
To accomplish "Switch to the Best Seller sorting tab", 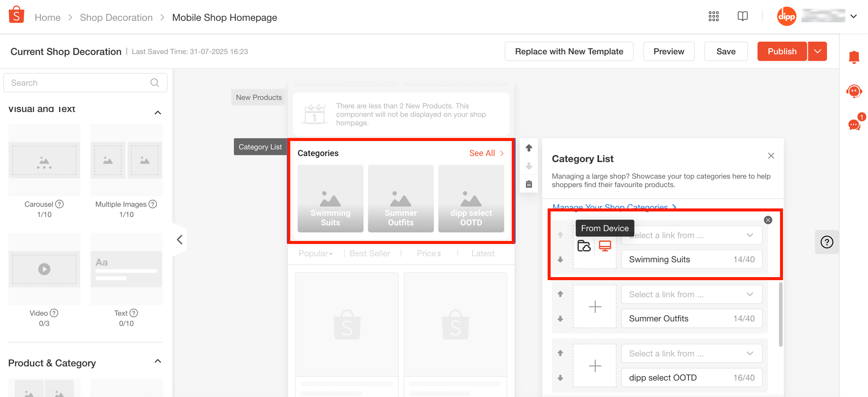I will [x=370, y=253].
